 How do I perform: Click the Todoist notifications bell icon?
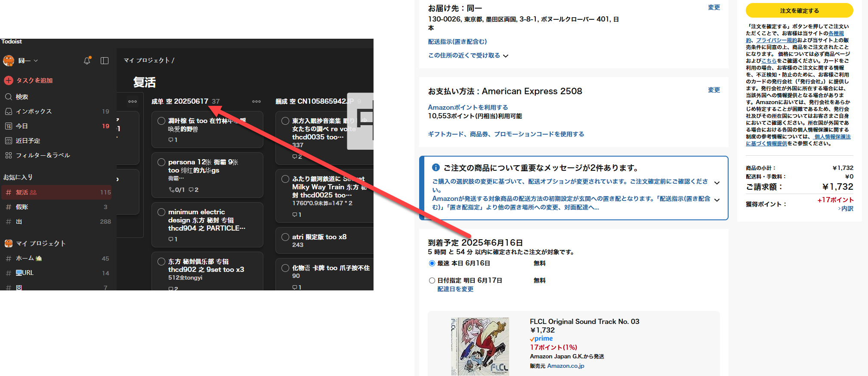click(87, 61)
